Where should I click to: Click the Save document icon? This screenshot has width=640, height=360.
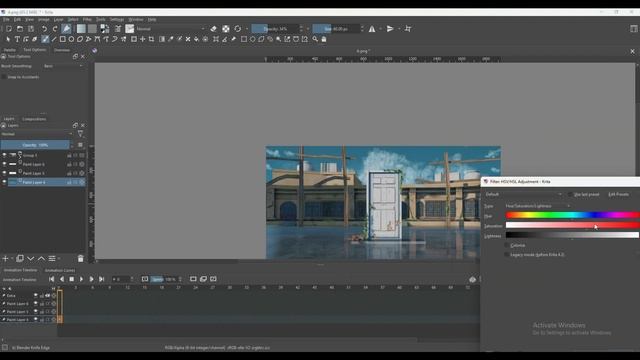pos(31,29)
